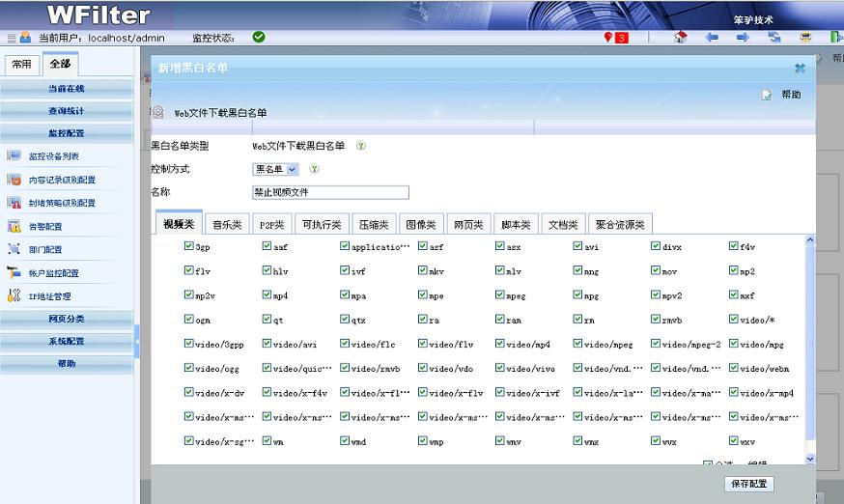Uncheck the 3gp file type checkbox
Screen dimensions: 844x504
[189, 246]
